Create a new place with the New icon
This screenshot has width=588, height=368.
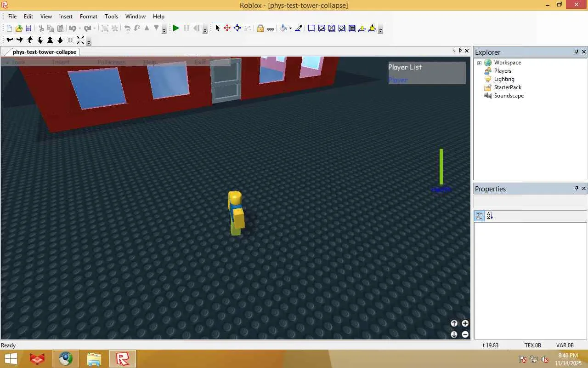tap(9, 29)
